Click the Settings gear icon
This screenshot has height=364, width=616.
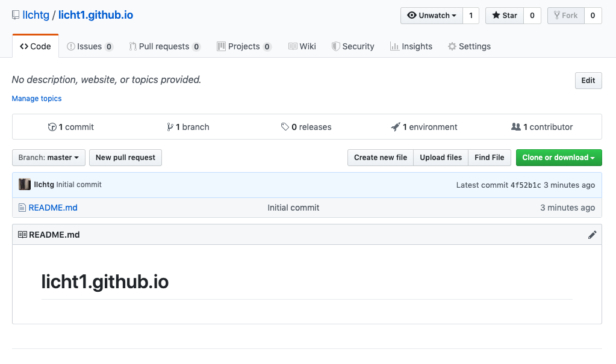click(452, 46)
